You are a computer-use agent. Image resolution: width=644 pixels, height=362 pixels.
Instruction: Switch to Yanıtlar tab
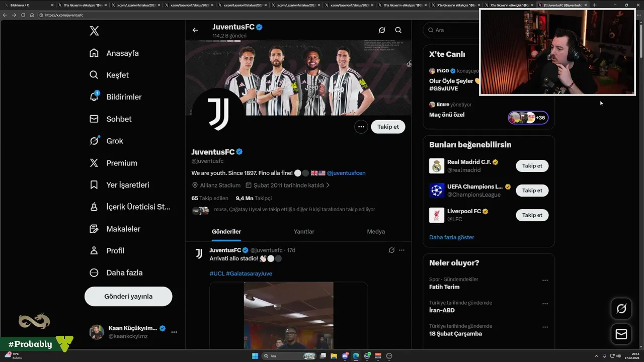coord(304,232)
